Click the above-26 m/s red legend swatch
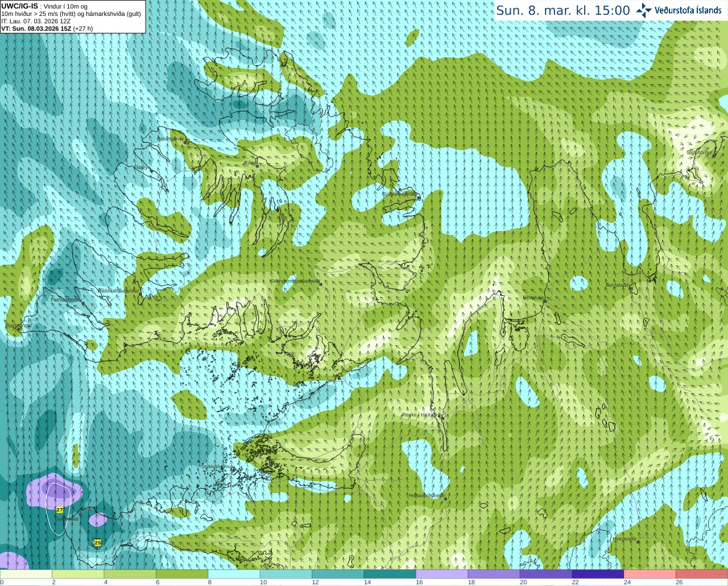 coord(702,574)
